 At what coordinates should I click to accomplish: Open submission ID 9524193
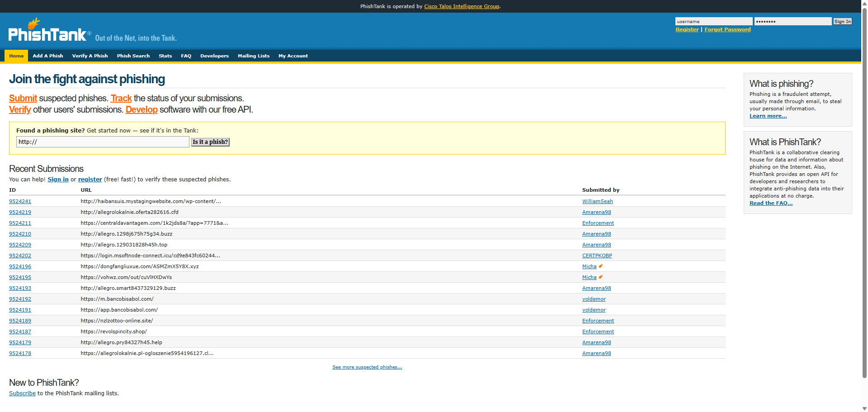point(20,288)
